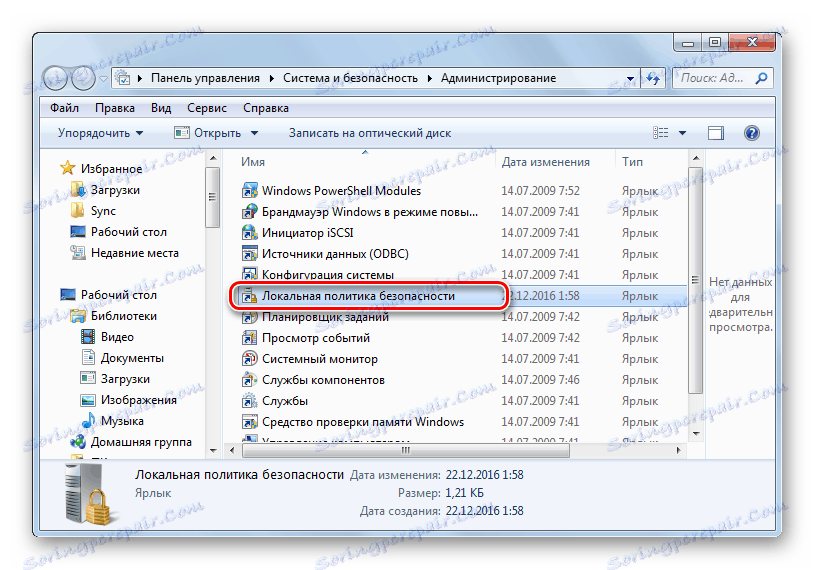The height and width of the screenshot is (570, 815).
Task: Open Windows PowerShell Modules shortcut icon
Action: point(249,191)
